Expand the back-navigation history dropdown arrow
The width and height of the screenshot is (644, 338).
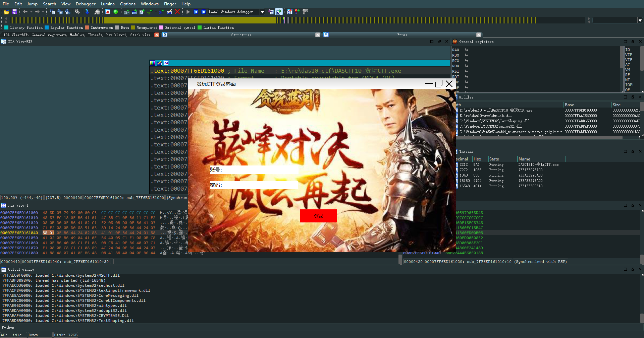[31, 12]
